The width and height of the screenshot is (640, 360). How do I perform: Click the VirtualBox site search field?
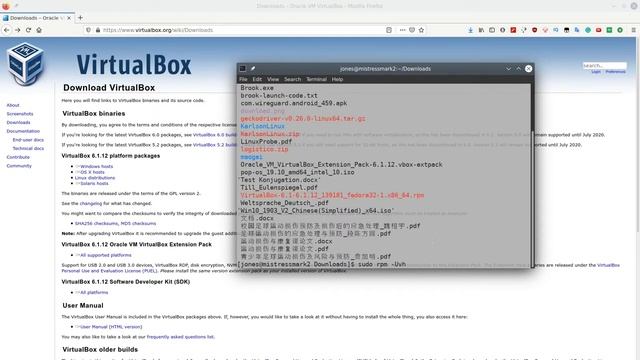604,65
